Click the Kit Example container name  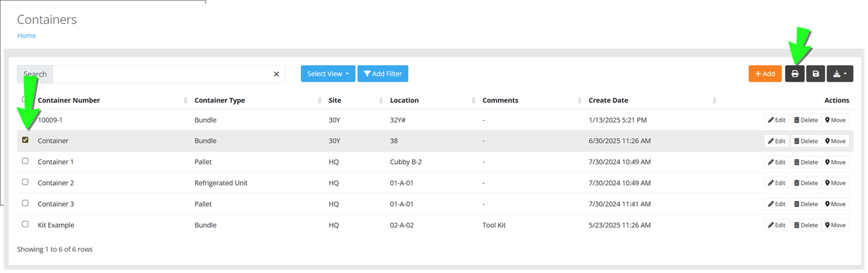point(56,225)
